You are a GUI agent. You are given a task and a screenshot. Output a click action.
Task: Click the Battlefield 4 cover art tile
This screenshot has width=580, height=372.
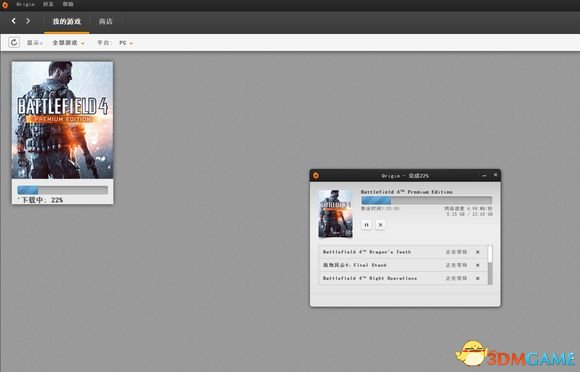point(63,120)
